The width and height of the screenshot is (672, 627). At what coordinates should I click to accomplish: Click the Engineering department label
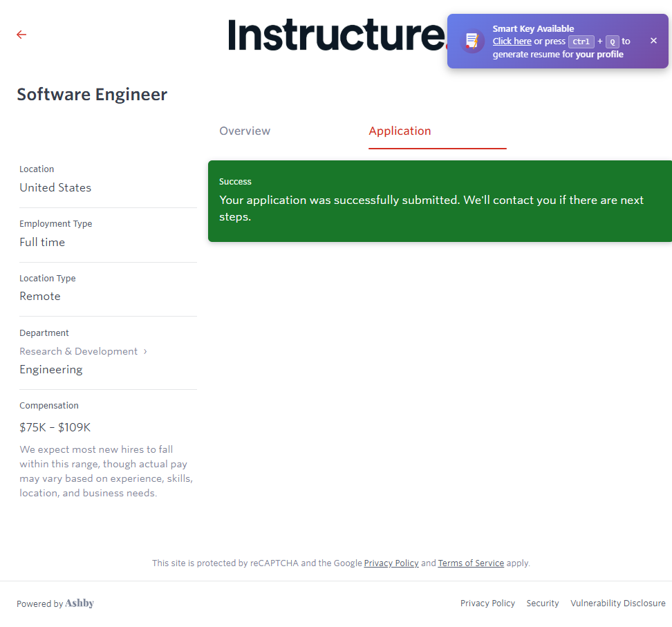(x=51, y=369)
